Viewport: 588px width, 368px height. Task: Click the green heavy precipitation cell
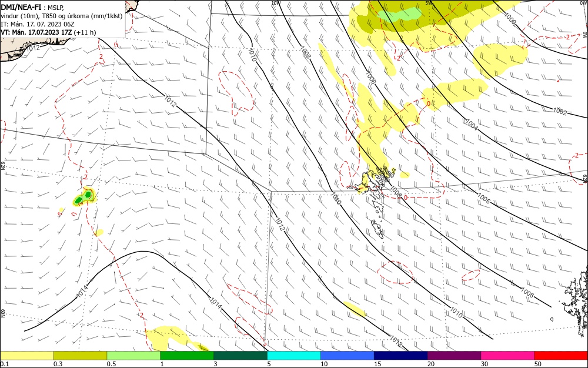click(x=83, y=198)
